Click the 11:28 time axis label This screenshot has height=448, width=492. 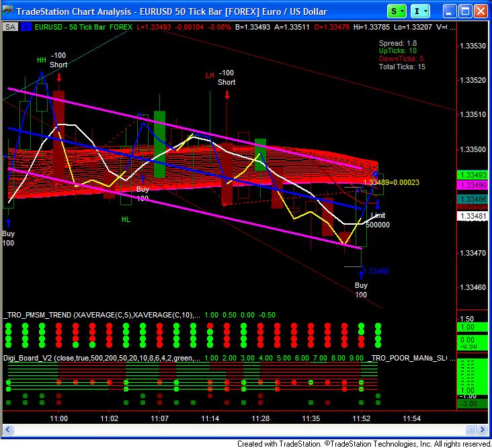pos(260,418)
